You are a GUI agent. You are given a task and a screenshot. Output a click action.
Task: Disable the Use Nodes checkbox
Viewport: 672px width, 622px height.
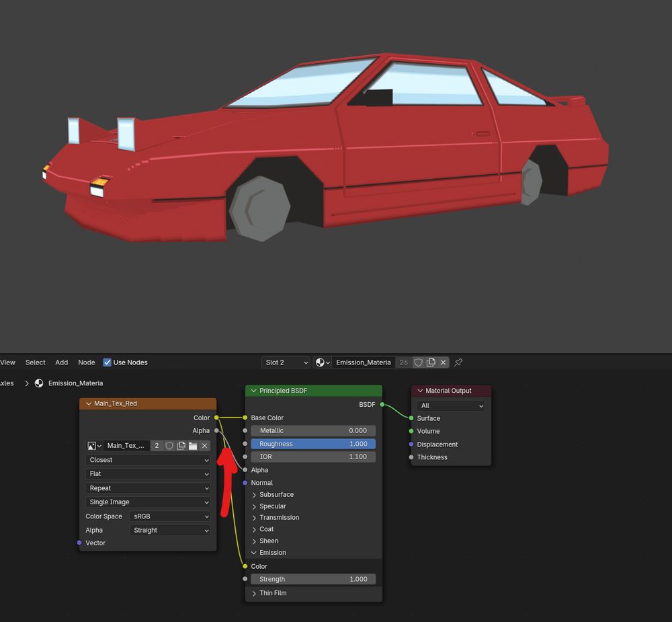(107, 362)
